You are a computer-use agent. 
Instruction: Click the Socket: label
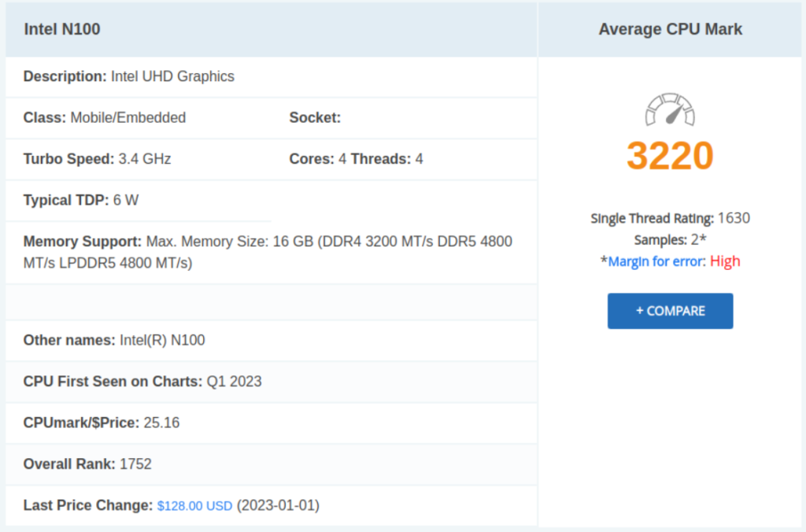click(315, 118)
